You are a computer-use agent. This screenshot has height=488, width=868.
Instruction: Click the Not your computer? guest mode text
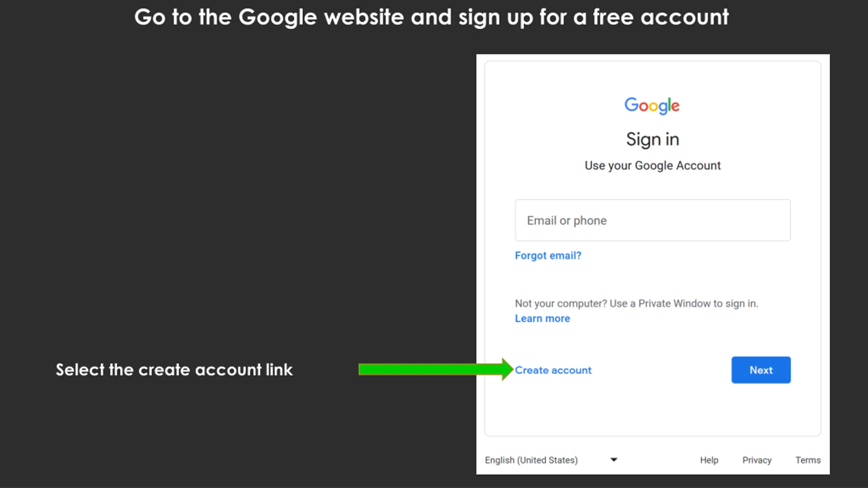point(636,304)
